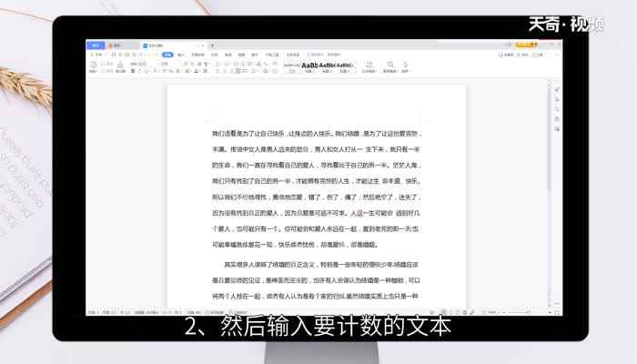Click the justify alignment icon
The image size is (637, 364).
click(238, 71)
